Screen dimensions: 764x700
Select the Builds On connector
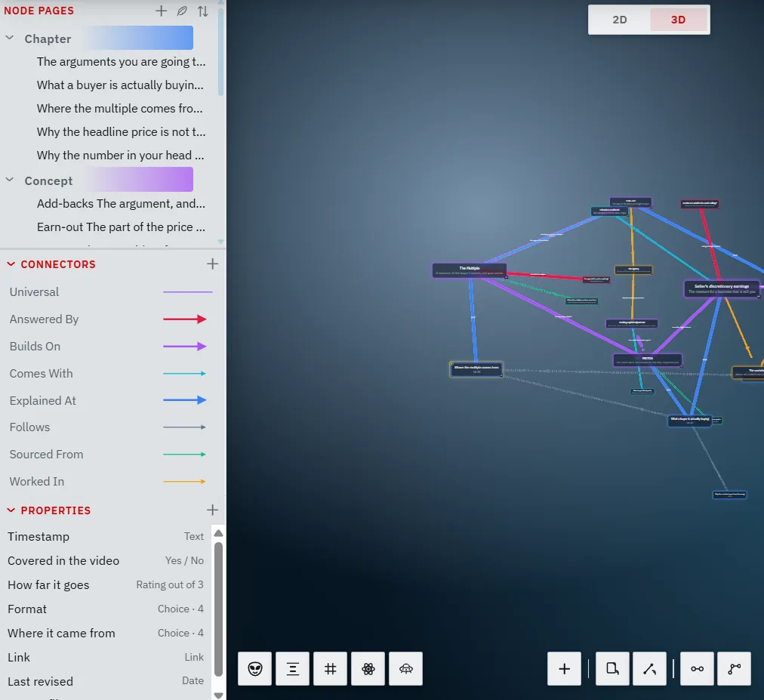111,347
